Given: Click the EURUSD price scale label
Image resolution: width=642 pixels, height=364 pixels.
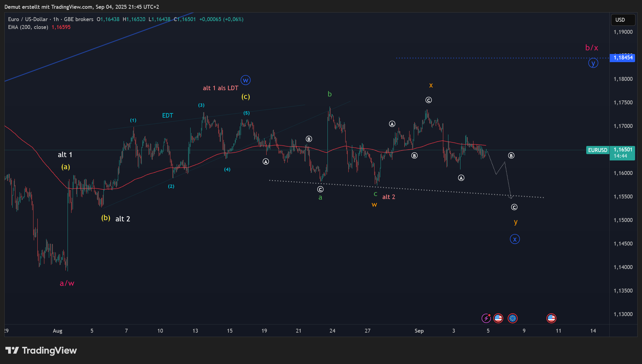Looking at the screenshot, I should point(597,150).
